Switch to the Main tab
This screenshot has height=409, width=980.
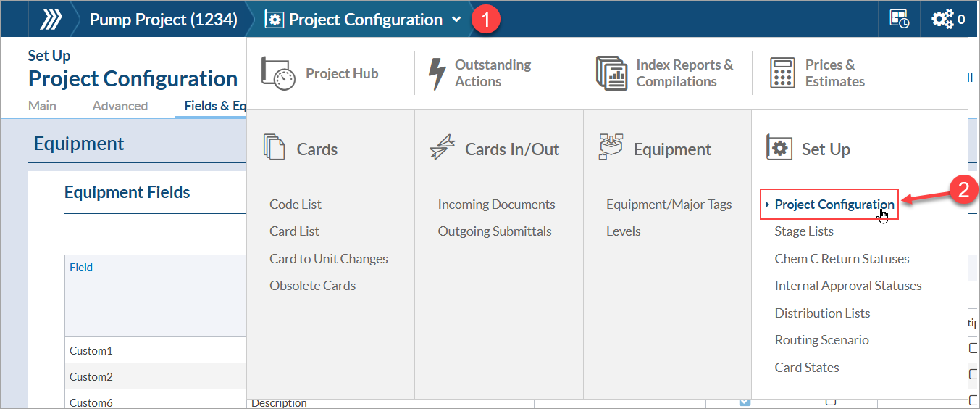click(42, 106)
